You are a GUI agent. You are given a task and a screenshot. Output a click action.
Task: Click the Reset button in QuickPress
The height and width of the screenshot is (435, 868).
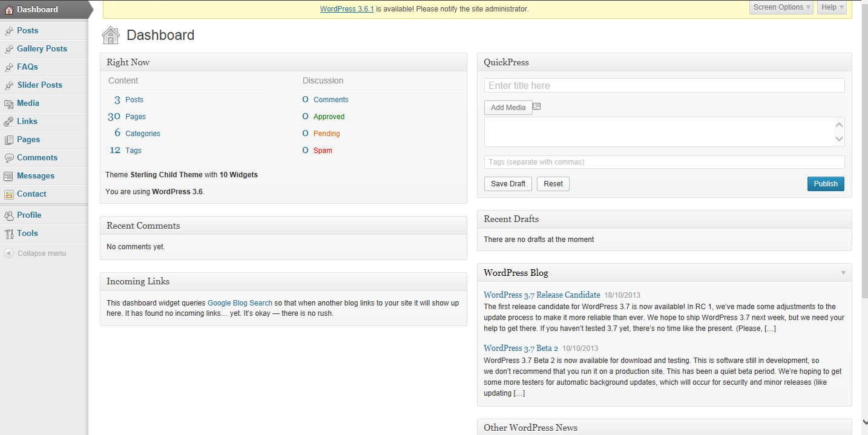553,184
